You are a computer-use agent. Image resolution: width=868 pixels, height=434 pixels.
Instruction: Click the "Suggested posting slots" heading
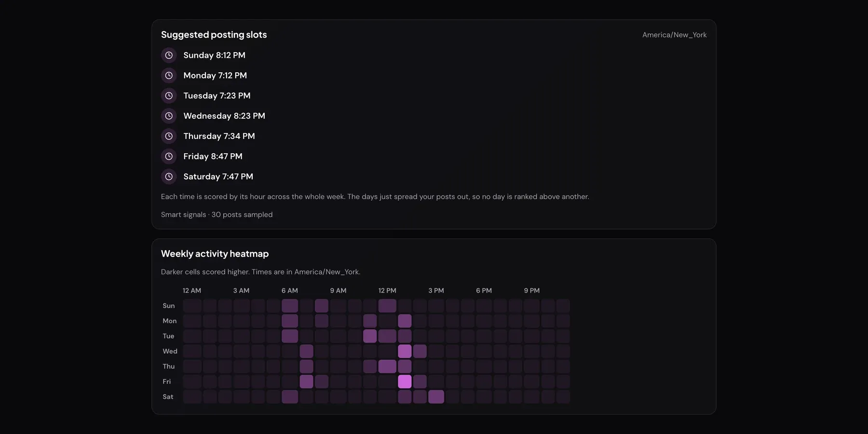(x=214, y=35)
